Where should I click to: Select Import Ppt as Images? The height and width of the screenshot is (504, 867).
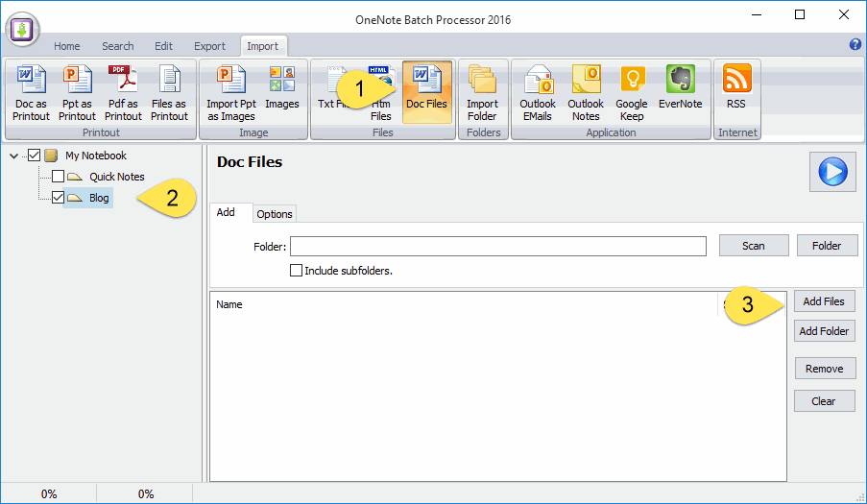(x=231, y=92)
